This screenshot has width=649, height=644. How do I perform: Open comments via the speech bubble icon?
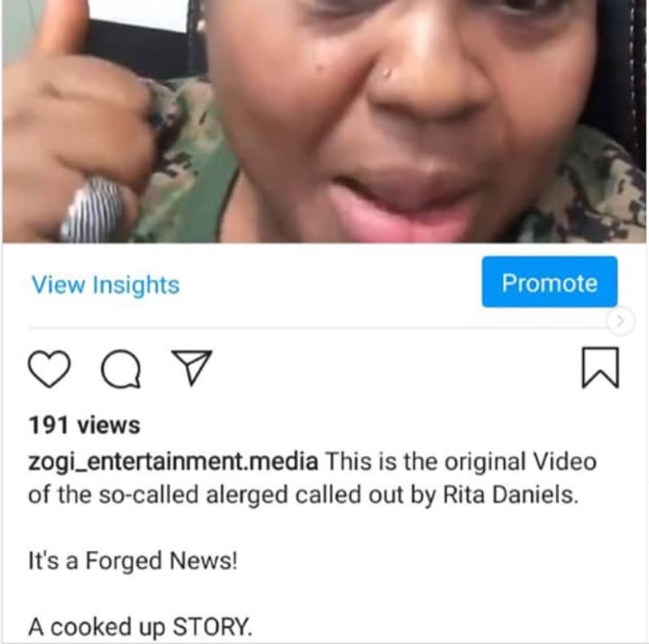(121, 369)
